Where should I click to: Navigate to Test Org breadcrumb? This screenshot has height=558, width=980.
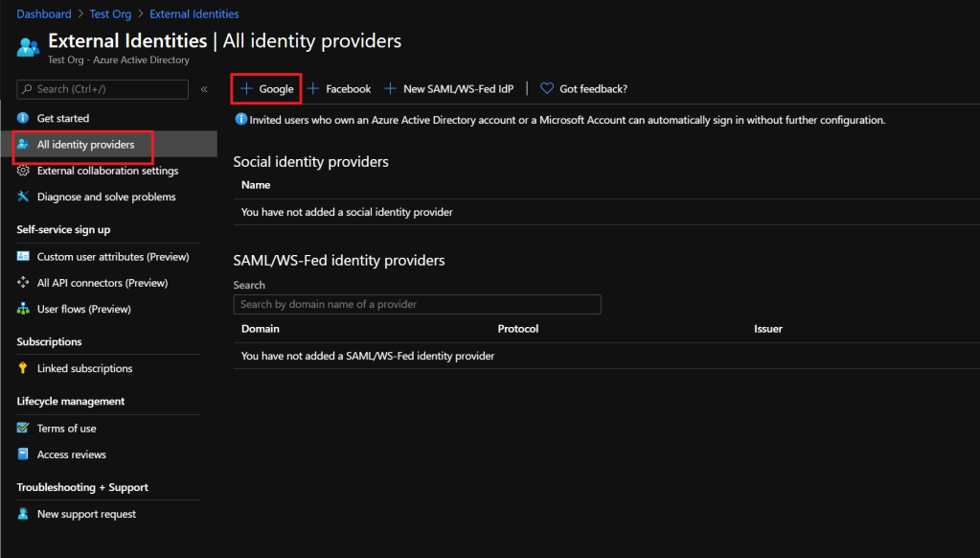click(x=108, y=14)
